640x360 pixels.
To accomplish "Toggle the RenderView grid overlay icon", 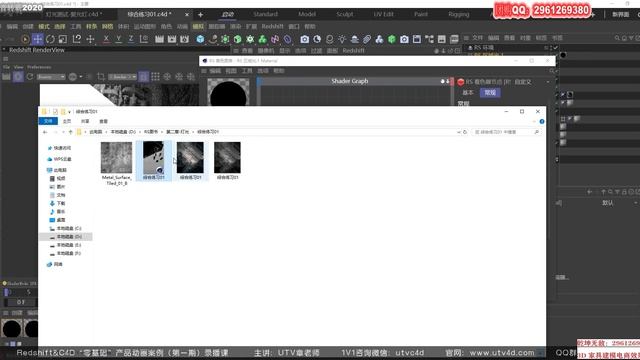I will 156,77.
